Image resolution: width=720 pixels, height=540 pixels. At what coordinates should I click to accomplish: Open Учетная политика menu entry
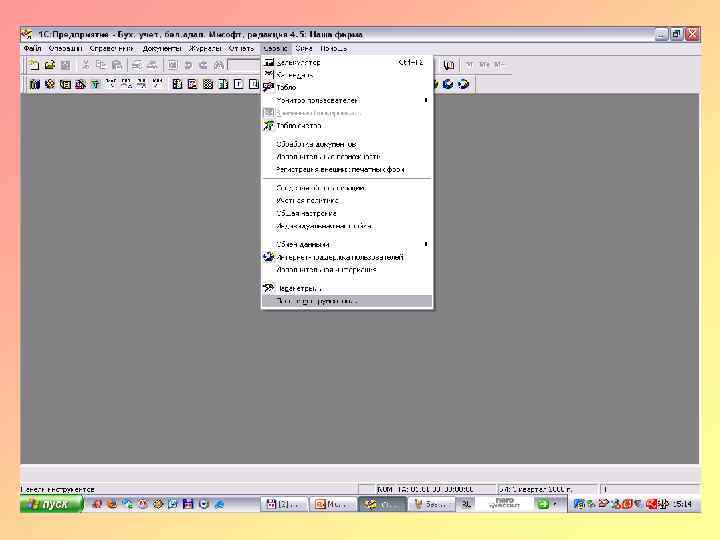point(347,201)
